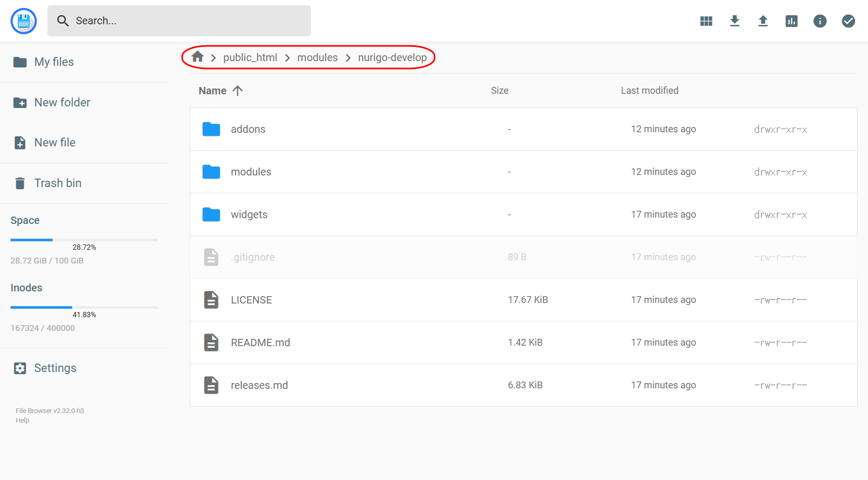Open the bar chart statistics icon
Screen dimensions: 868x480
pos(792,21)
